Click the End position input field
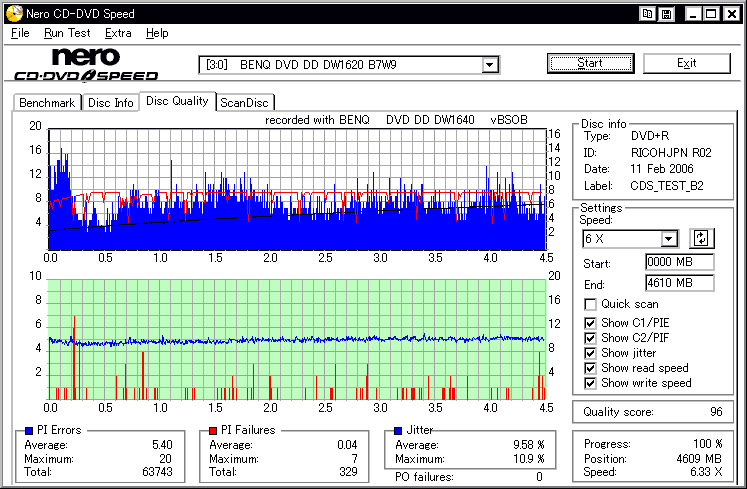747x489 pixels. pyautogui.click(x=679, y=283)
